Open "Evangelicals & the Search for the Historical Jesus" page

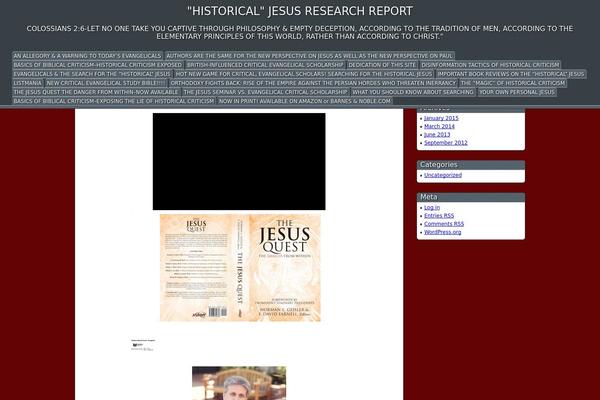click(92, 74)
